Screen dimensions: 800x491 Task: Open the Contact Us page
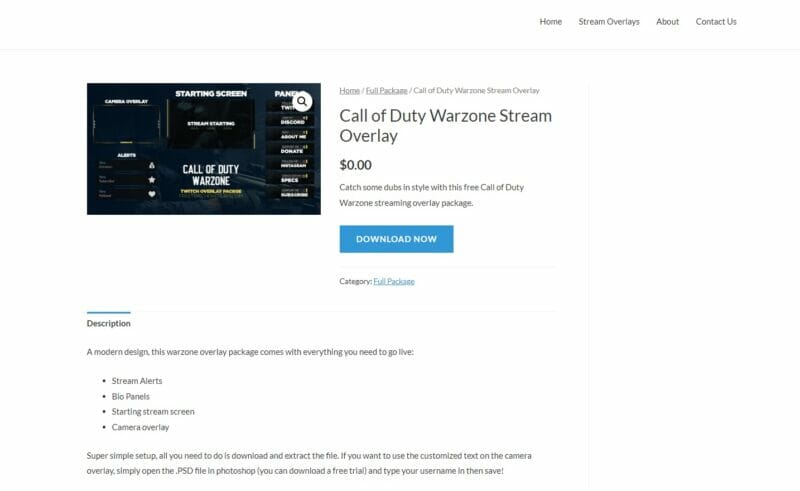click(x=716, y=21)
